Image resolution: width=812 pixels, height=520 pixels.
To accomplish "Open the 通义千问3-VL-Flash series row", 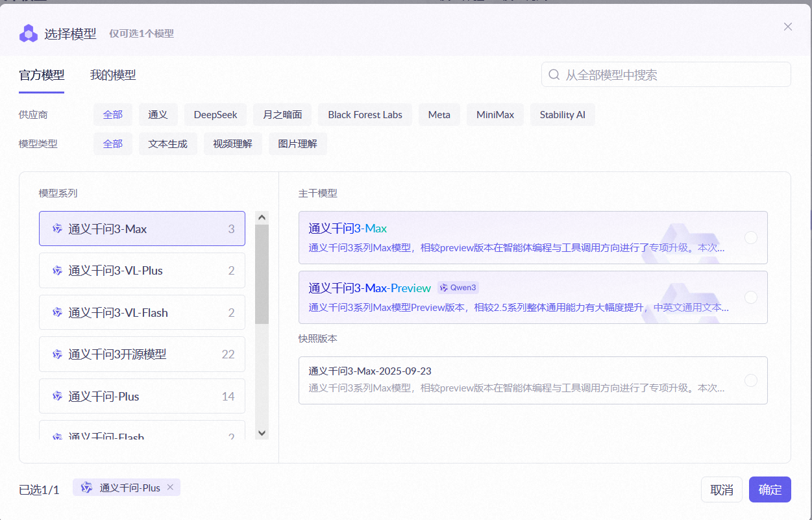I will pyautogui.click(x=142, y=313).
